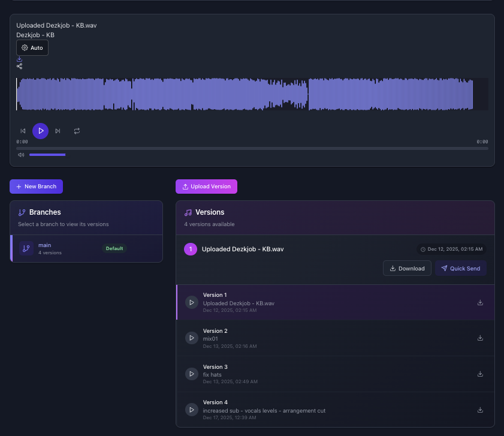This screenshot has width=504, height=436.
Task: Click the Upload Version button
Action: (x=206, y=187)
